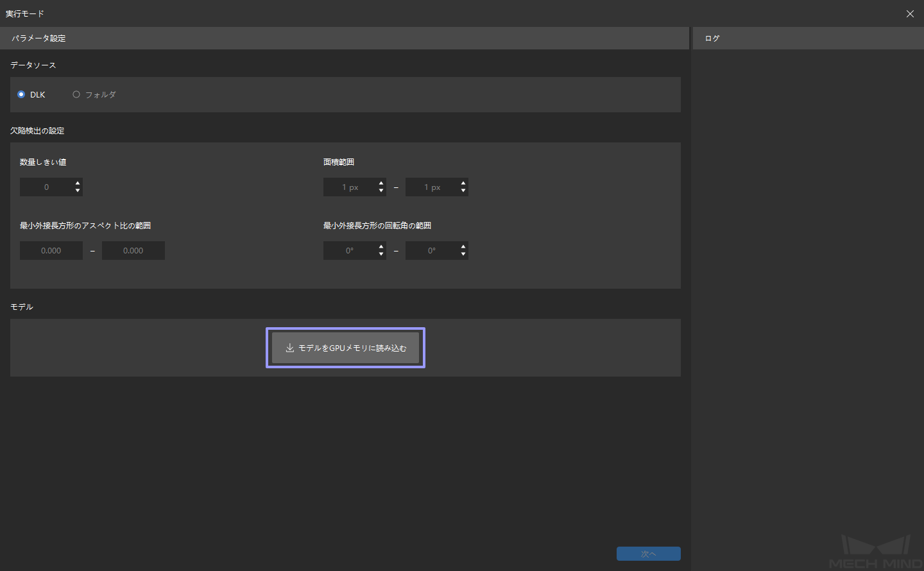The image size is (924, 571).
Task: Select the フォルダ data source radio button
Action: 76,94
